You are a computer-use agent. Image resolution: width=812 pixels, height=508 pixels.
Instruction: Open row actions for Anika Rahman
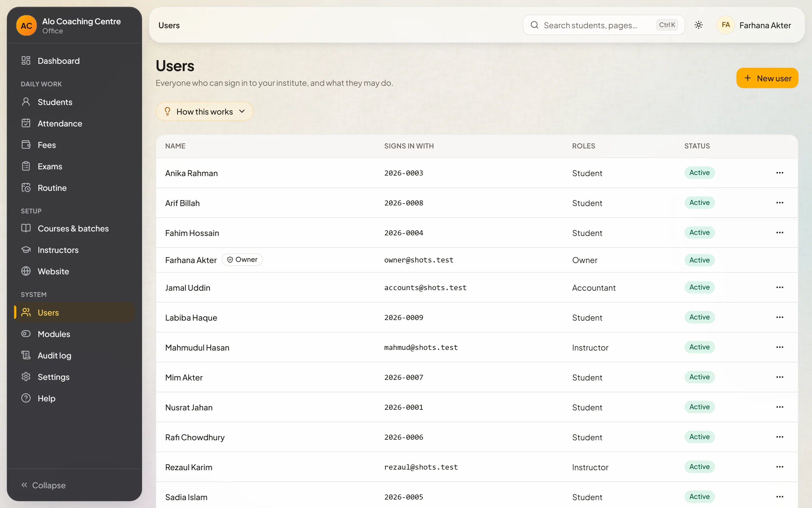(780, 173)
